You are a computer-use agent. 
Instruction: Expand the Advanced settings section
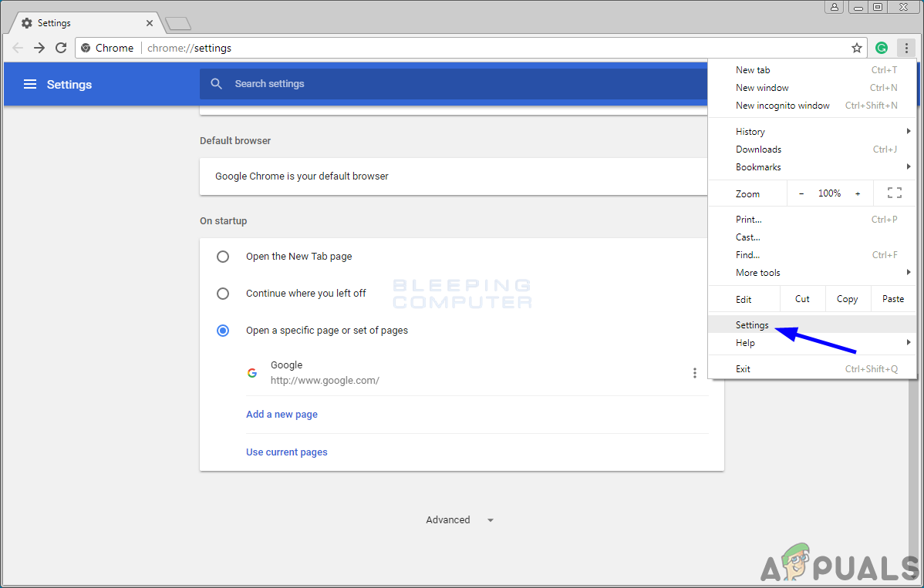pyautogui.click(x=460, y=520)
